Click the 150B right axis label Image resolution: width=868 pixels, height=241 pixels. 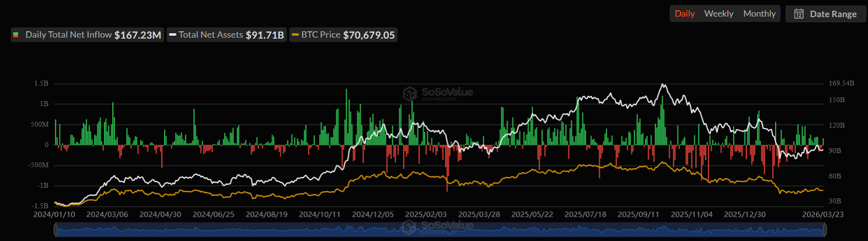click(837, 100)
